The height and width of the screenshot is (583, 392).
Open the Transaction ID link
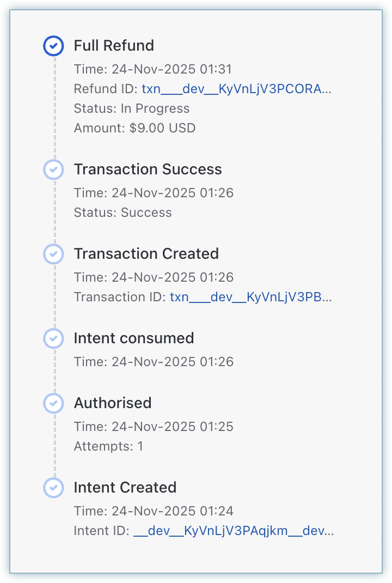[x=250, y=297]
